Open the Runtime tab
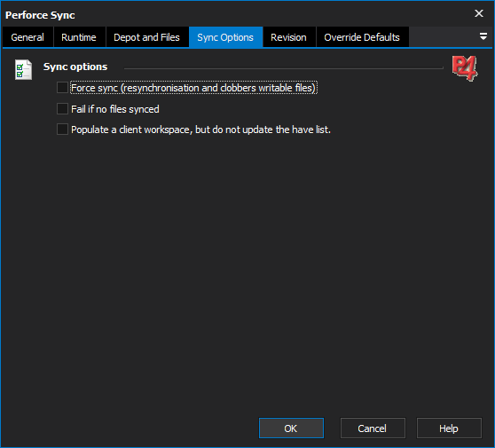 [x=79, y=37]
